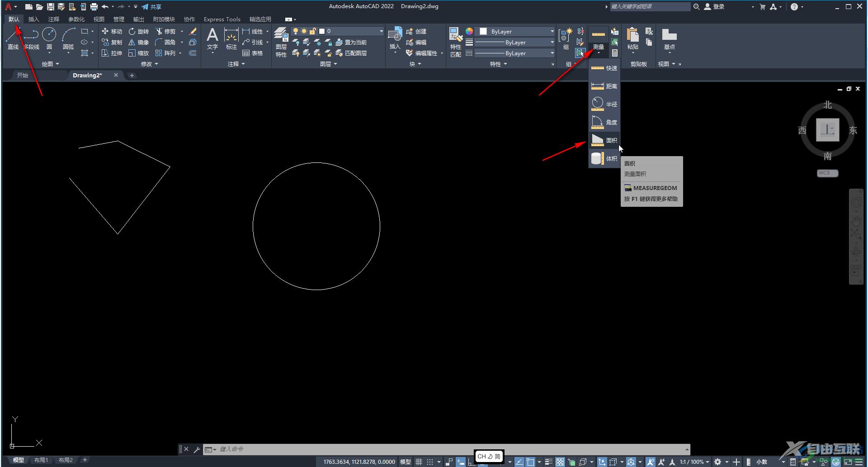Screen dimensions: 868x467
Task: Select the Polyline (多段线) tool
Action: [x=31, y=38]
